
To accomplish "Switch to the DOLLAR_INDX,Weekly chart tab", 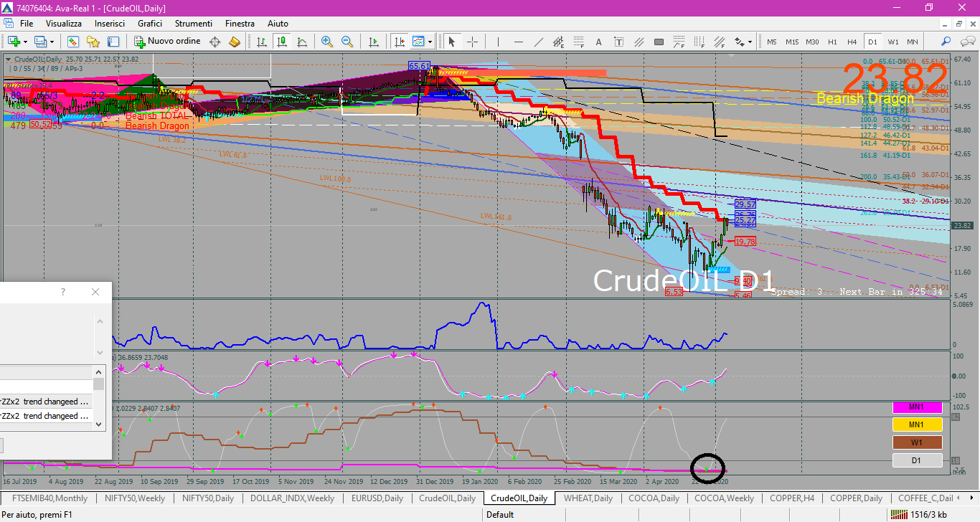I will (291, 498).
